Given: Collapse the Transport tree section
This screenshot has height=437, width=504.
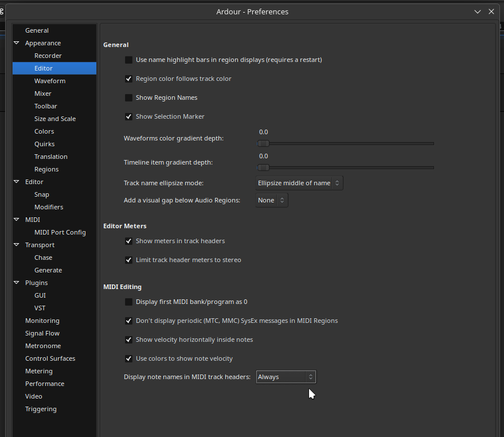Looking at the screenshot, I should [x=17, y=245].
